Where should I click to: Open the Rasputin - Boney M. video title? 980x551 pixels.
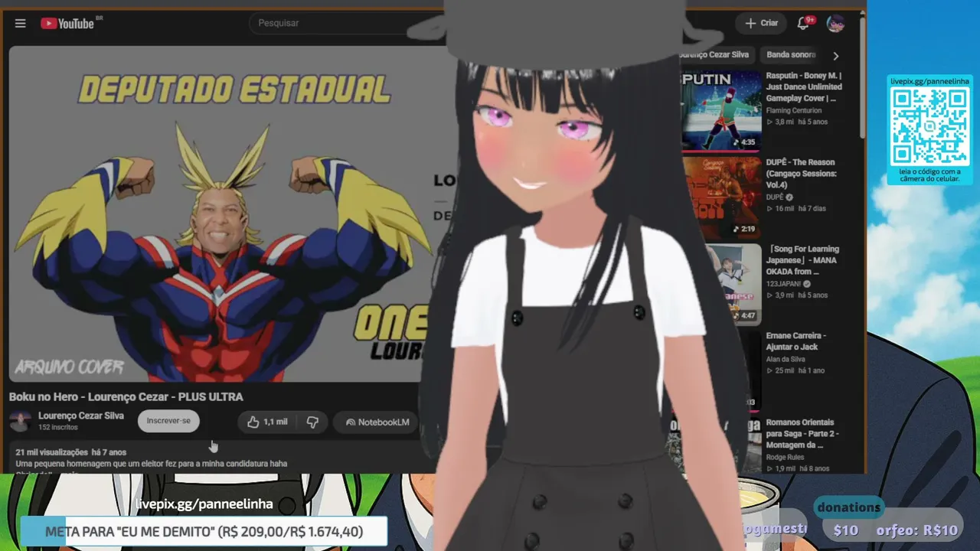(x=804, y=87)
